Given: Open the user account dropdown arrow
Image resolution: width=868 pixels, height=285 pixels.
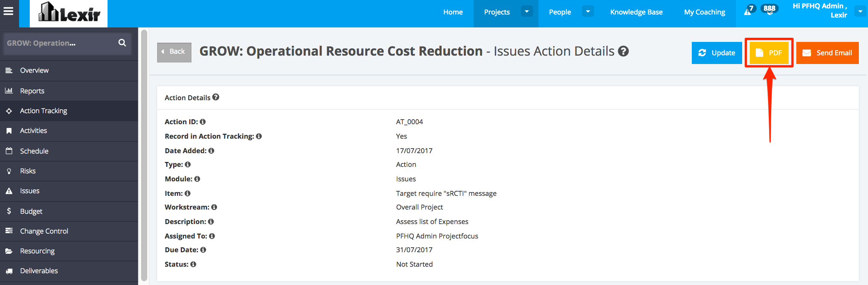Looking at the screenshot, I should (860, 11).
